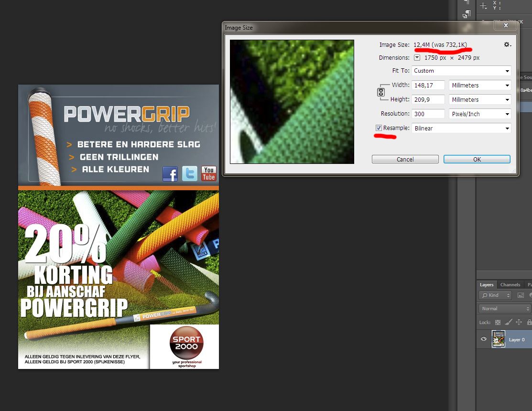
Task: Click the Cancel button in Image Size
Action: (405, 159)
